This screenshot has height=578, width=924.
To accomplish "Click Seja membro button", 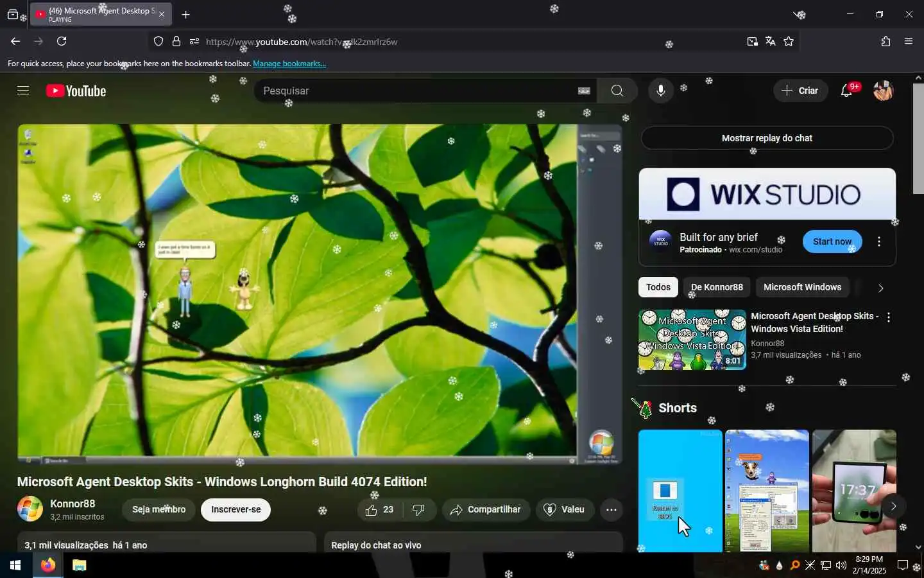I will (159, 509).
